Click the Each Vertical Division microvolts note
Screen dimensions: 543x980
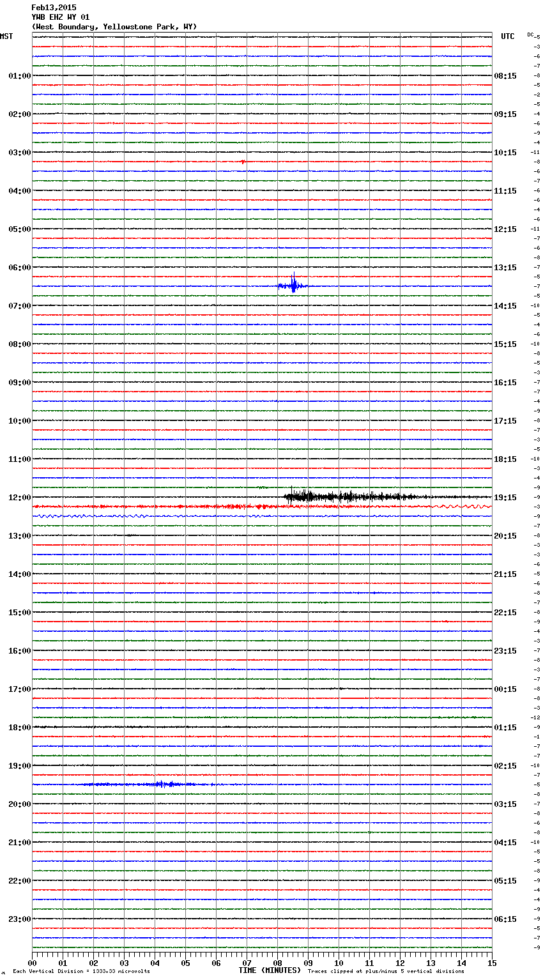81,971
